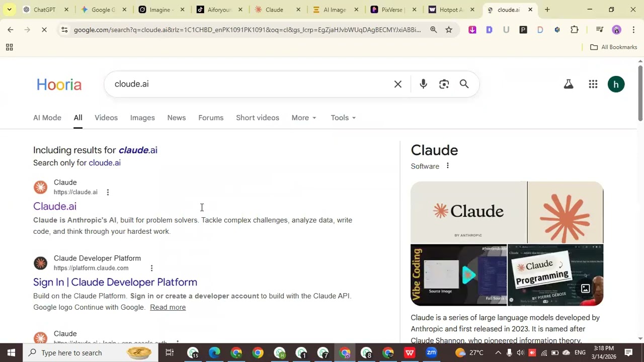Open Google Lens image search
The width and height of the screenshot is (644, 362).
[x=444, y=84]
